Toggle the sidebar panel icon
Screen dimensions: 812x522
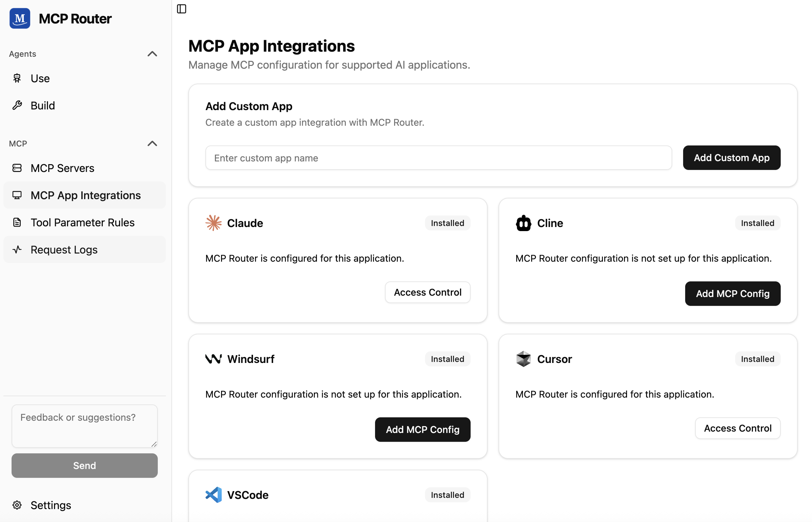182,9
